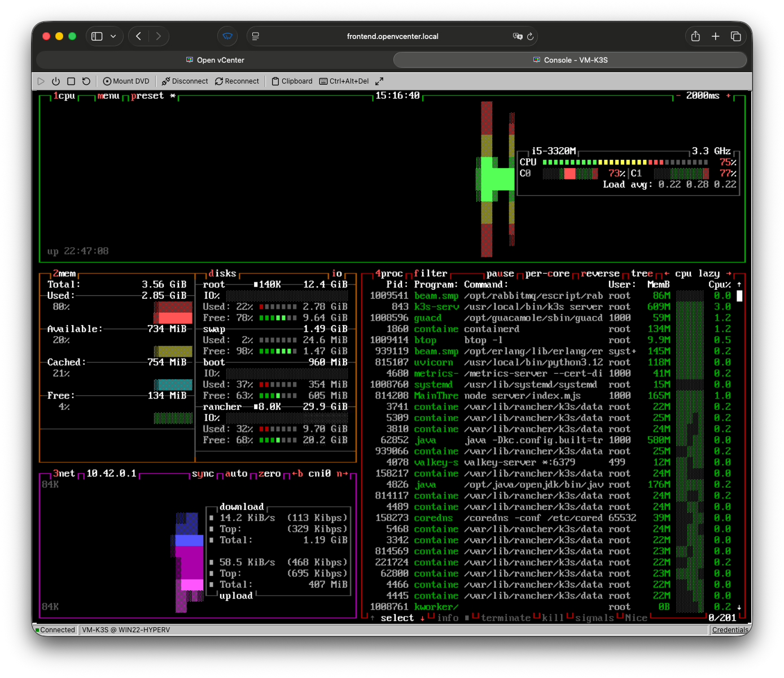Click the net zero option

click(x=269, y=474)
